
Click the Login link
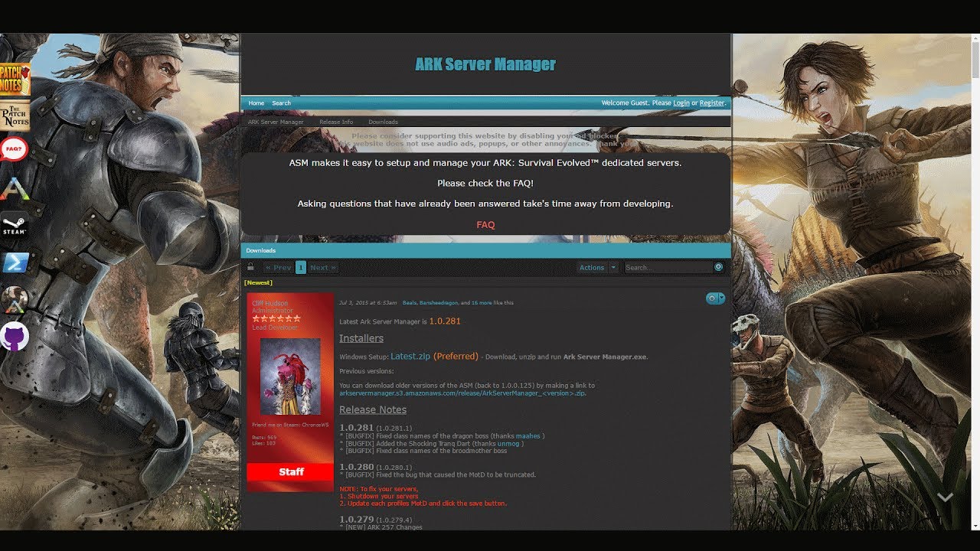(681, 103)
